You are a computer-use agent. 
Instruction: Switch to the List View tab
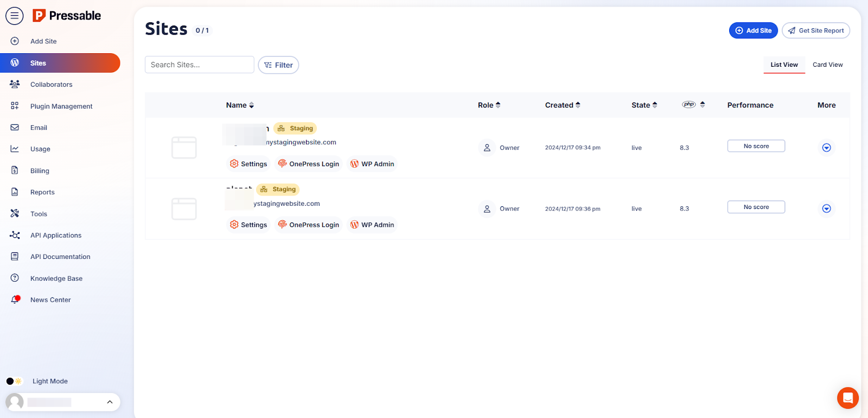(784, 65)
